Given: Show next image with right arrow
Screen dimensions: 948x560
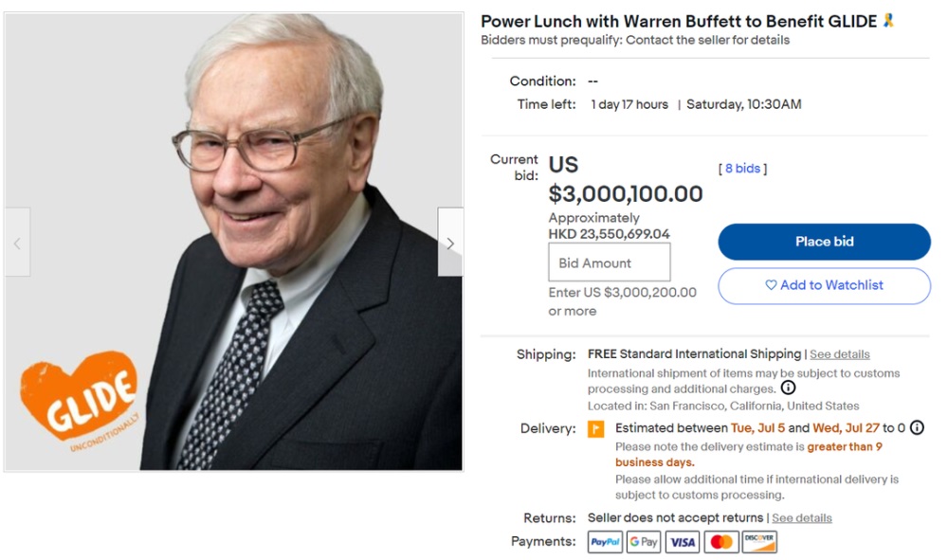Looking at the screenshot, I should [x=450, y=243].
